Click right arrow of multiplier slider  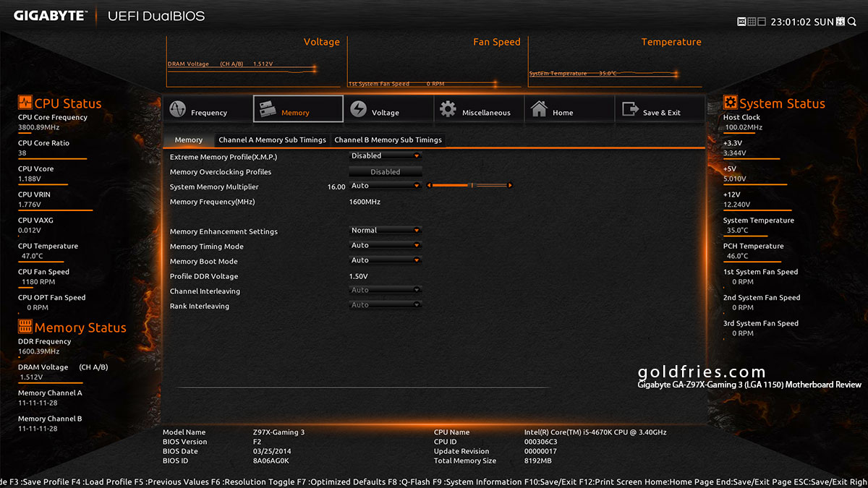[x=511, y=186]
